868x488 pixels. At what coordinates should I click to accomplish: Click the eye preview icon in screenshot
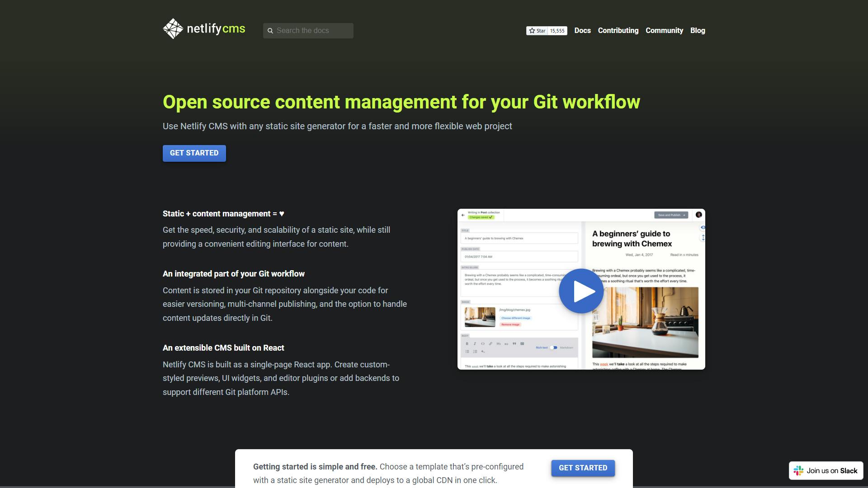(703, 227)
